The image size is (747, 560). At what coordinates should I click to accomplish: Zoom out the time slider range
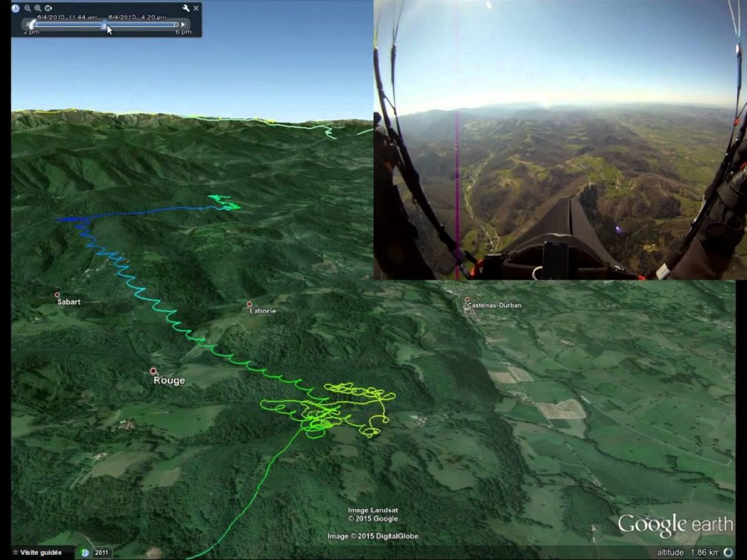27,8
